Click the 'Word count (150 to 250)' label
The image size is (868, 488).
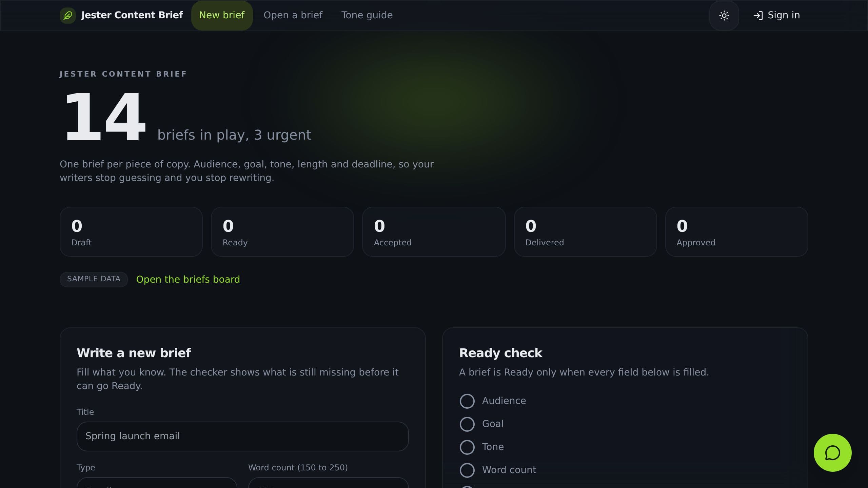298,467
